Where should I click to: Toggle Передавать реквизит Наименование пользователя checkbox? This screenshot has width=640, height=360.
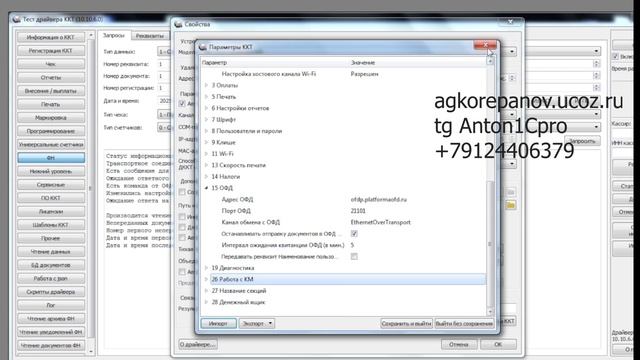pos(354,256)
